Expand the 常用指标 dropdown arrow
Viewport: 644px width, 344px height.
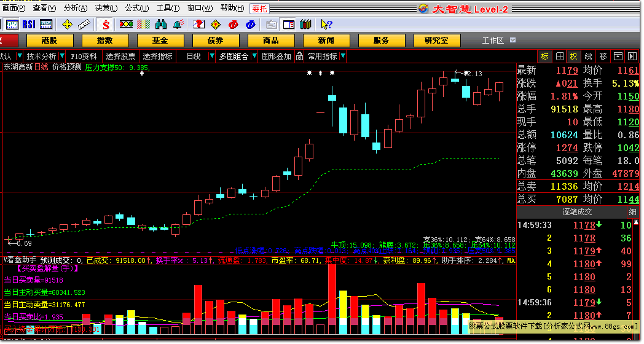pos(343,56)
